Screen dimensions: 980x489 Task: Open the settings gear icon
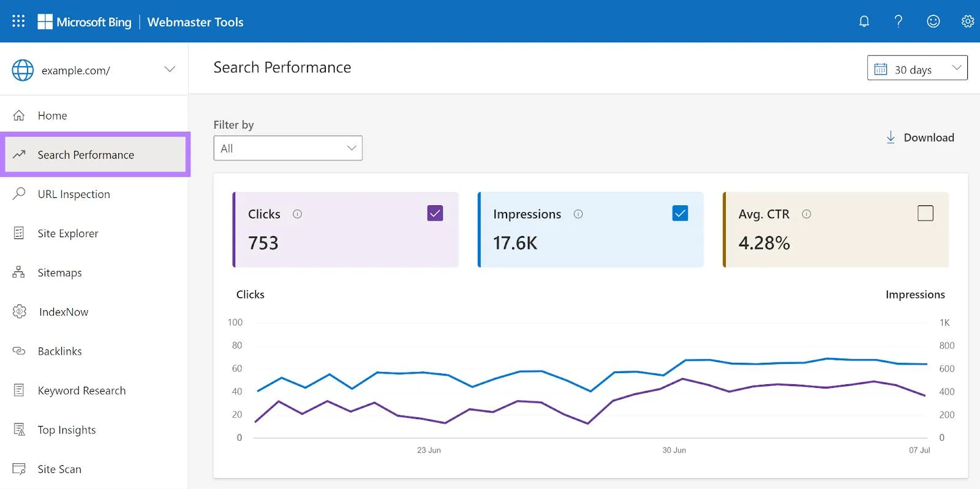pyautogui.click(x=967, y=21)
